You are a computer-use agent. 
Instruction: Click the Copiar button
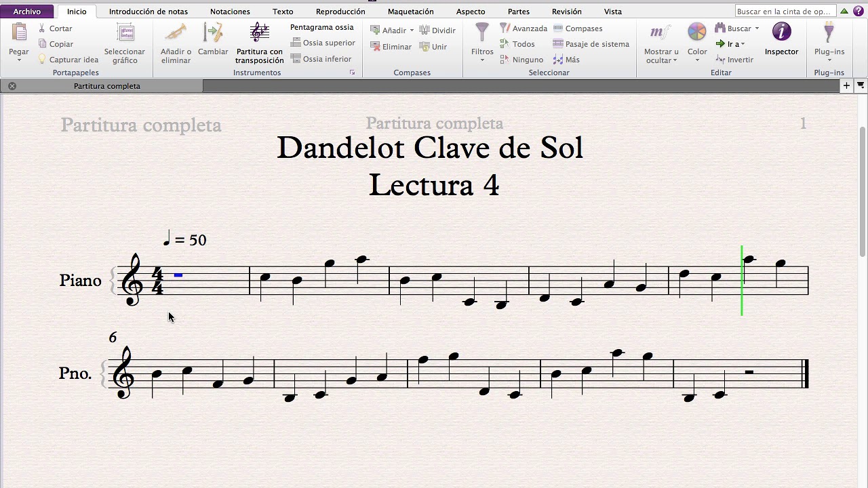click(55, 44)
